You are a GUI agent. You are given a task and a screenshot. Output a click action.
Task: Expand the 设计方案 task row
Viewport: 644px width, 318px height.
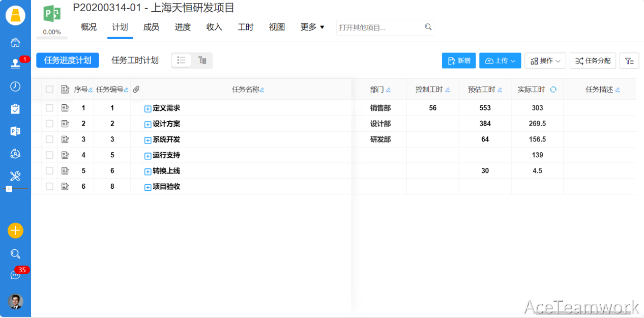(148, 124)
